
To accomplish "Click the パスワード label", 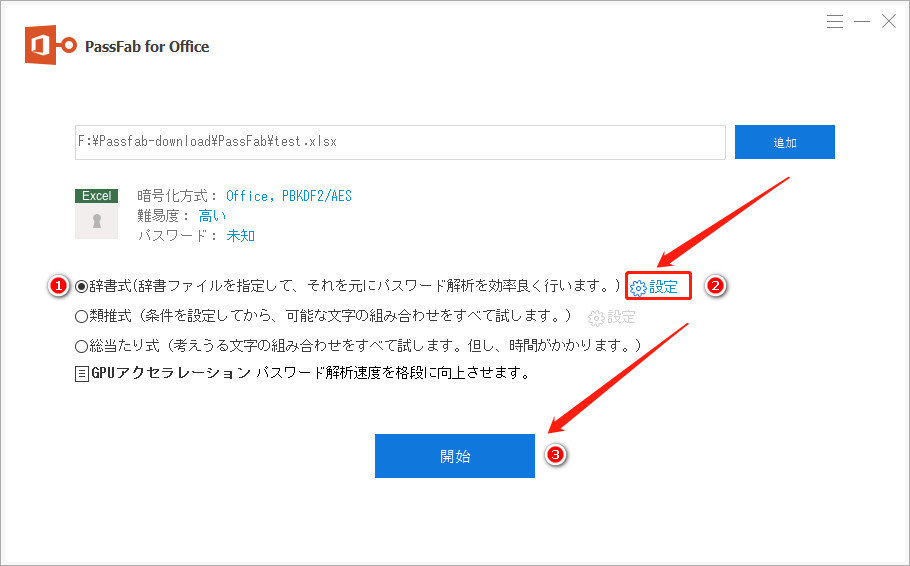I will click(177, 236).
